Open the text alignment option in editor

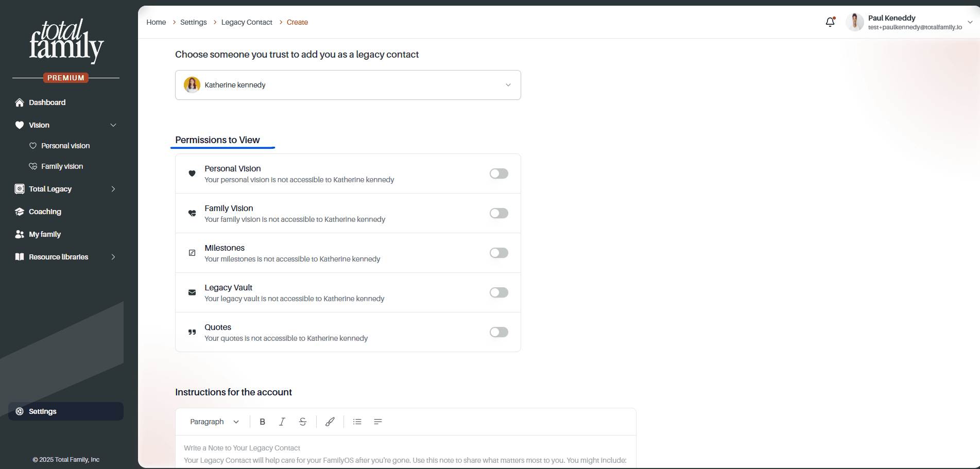(378, 422)
